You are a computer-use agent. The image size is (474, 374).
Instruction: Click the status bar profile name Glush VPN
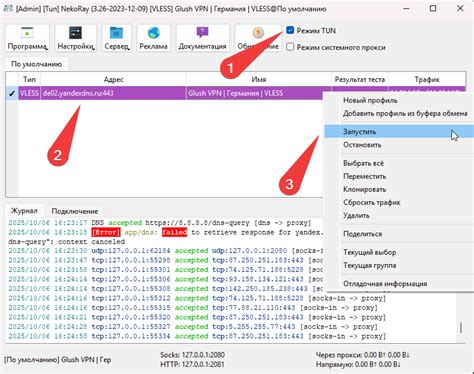point(57,360)
